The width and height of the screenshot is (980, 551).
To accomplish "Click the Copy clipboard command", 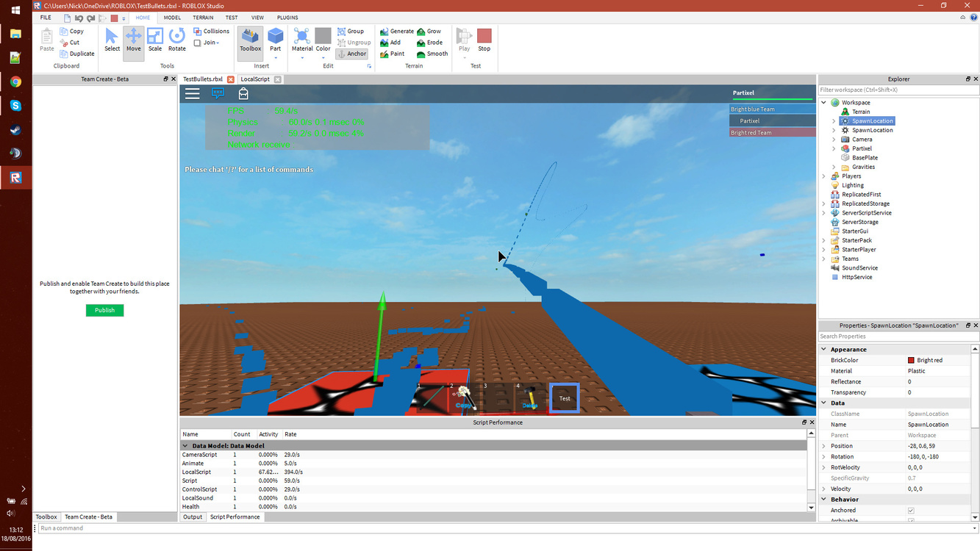I will [72, 32].
